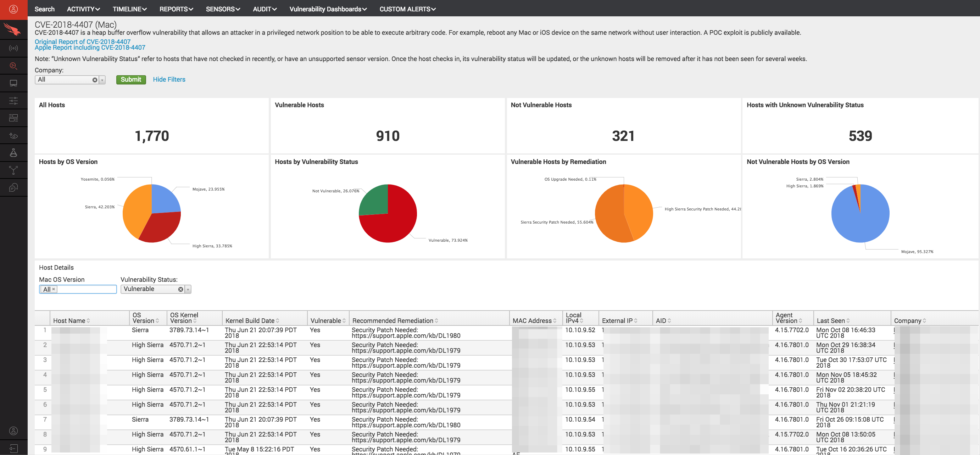Click the green Submit button
This screenshot has height=455, width=980.
click(x=131, y=79)
